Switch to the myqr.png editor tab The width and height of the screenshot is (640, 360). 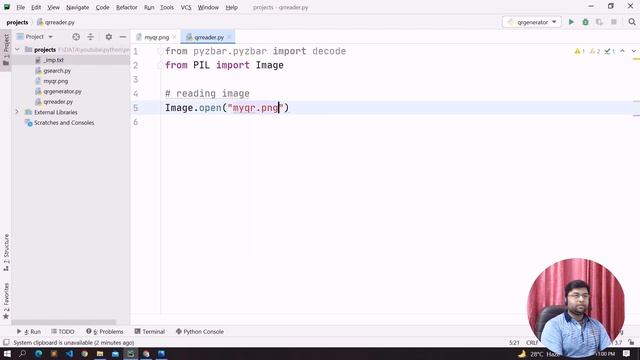point(156,37)
